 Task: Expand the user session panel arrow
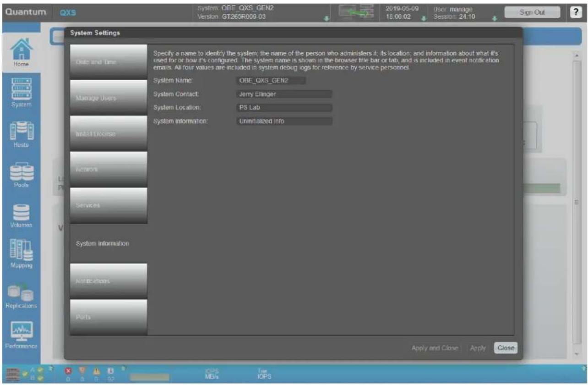point(494,20)
